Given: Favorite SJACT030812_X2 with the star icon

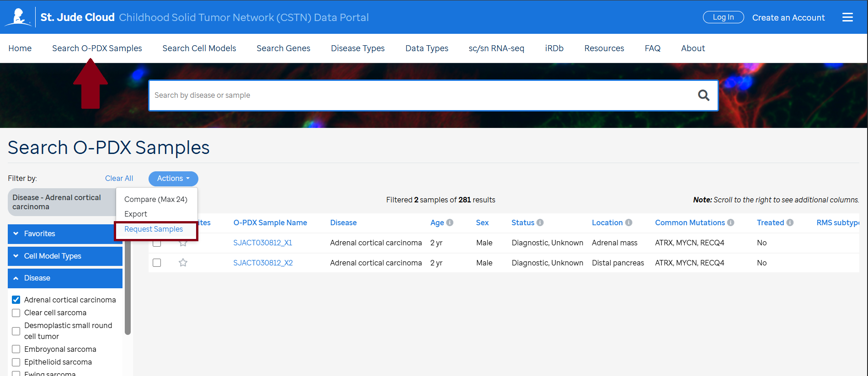Looking at the screenshot, I should pyautogui.click(x=183, y=263).
